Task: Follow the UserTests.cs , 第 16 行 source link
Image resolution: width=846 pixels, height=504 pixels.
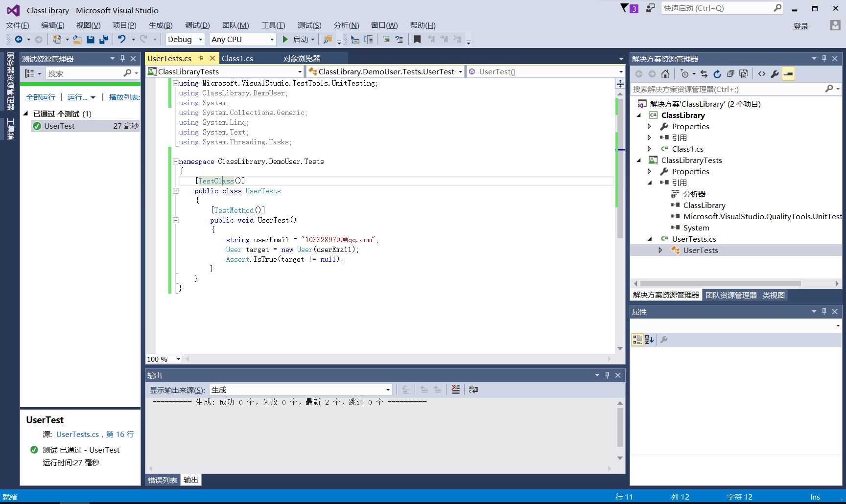Action: (95, 434)
